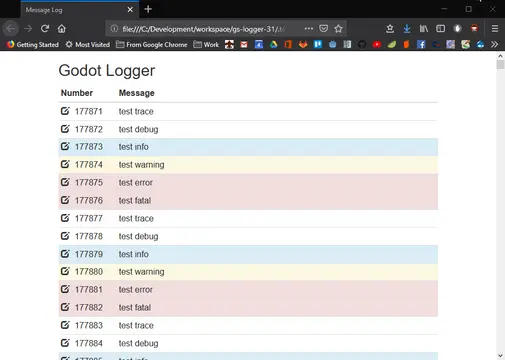Open the Facebook bookmark icon
The image size is (505, 360).
coord(421,44)
